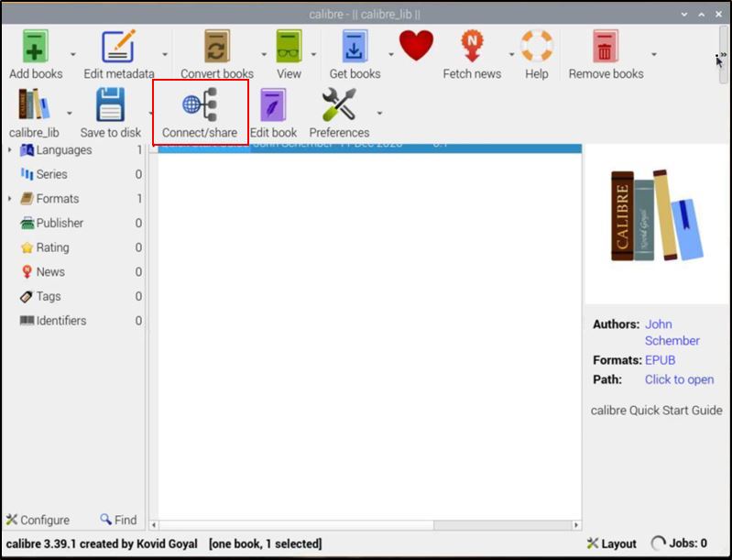Click 'calibre Quick Start Guide' description text
The width and height of the screenshot is (732, 560).
coord(656,411)
